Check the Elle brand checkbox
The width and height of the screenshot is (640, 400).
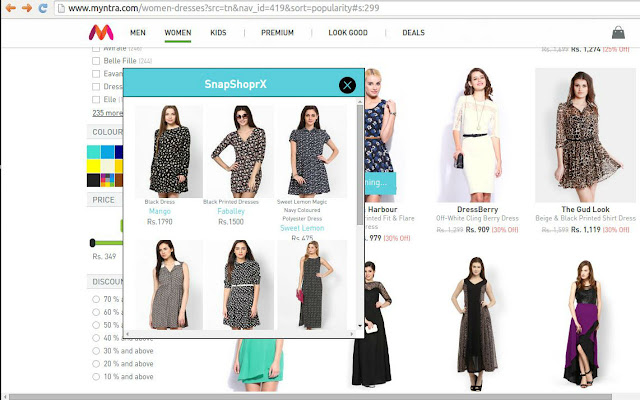tap(96, 100)
